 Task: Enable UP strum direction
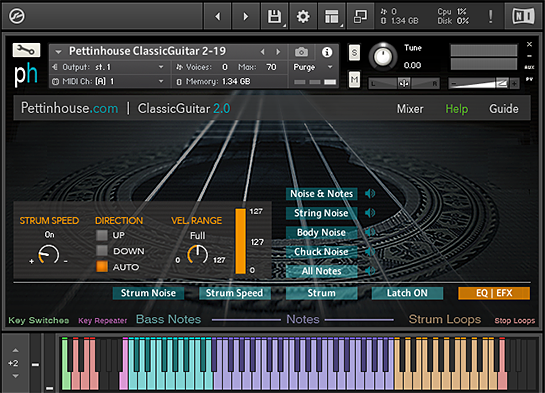pos(102,235)
